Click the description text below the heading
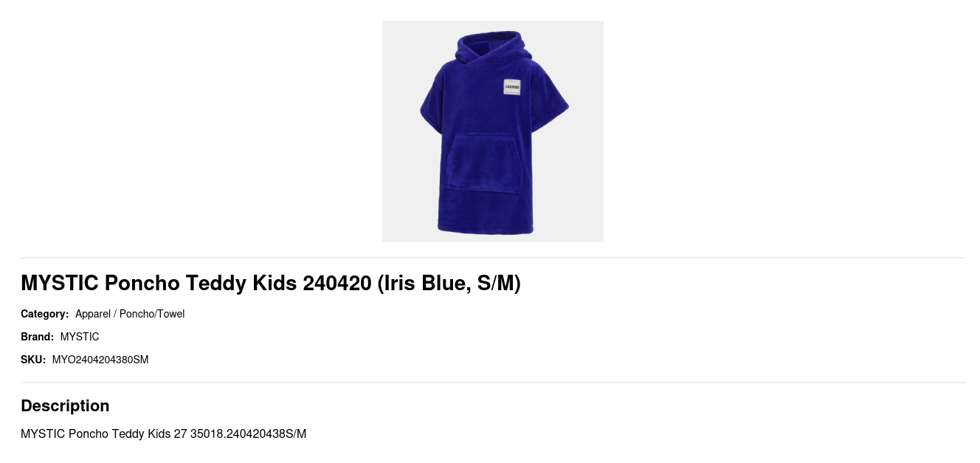The image size is (980, 463). pyautogui.click(x=163, y=433)
